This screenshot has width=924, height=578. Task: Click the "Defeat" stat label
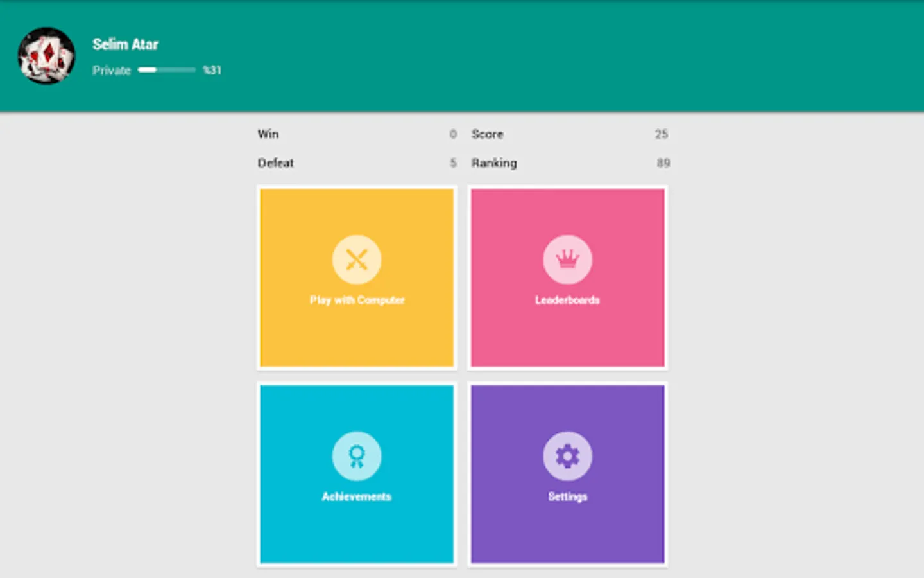276,163
